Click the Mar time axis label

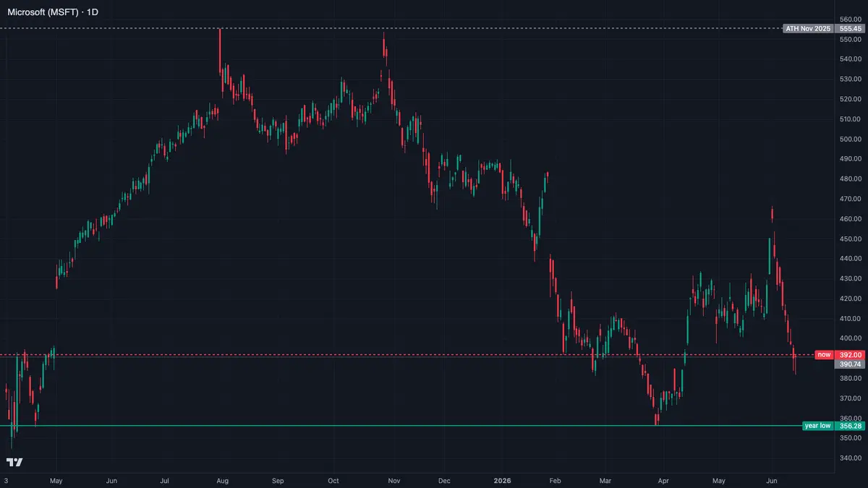(x=606, y=480)
